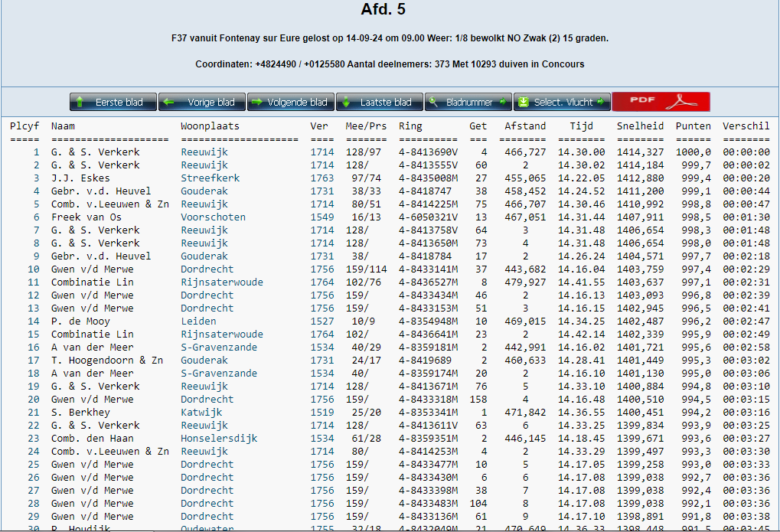Screen dimensions: 780x532
Task: Open Katwijk link for S. Berkhey
Action: (x=201, y=413)
